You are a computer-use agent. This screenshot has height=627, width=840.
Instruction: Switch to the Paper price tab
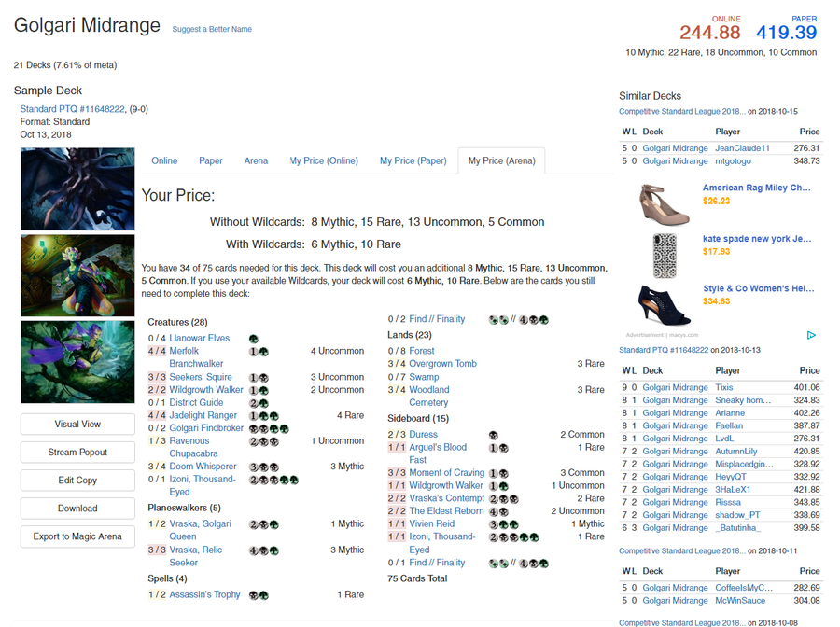211,160
